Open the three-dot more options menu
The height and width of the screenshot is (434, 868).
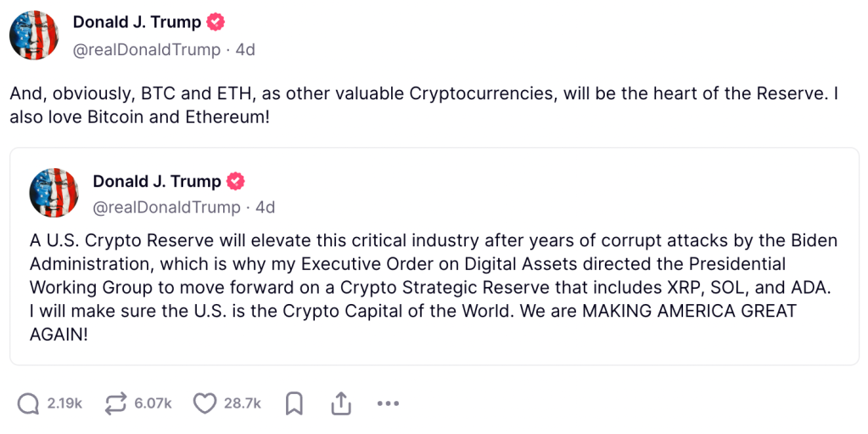click(x=388, y=403)
